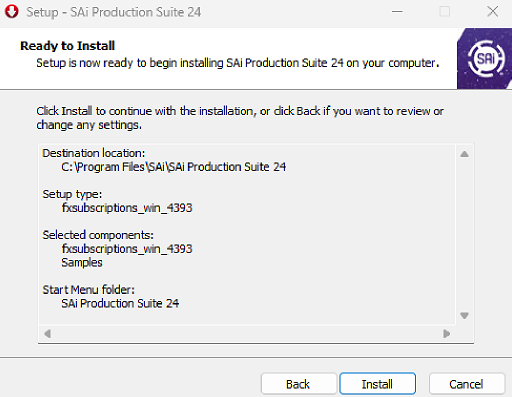Click the SAi logo in header

[x=484, y=59]
